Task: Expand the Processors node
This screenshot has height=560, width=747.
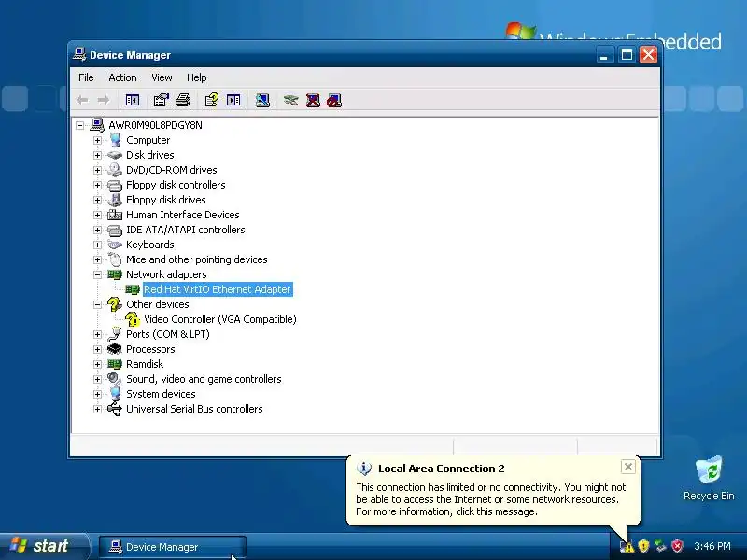Action: click(98, 349)
